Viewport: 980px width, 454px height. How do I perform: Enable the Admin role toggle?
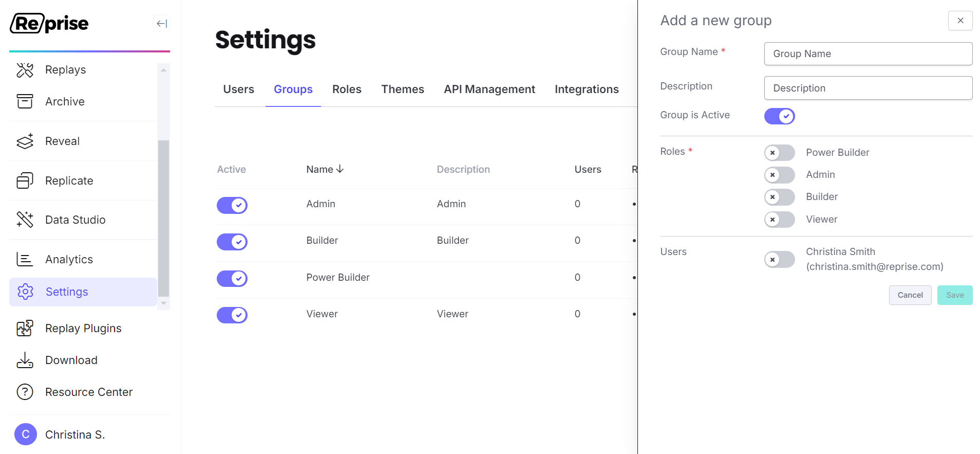(x=779, y=175)
